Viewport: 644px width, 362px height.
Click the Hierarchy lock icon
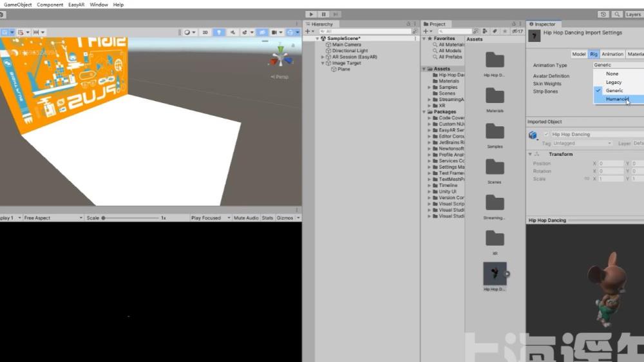(x=408, y=24)
